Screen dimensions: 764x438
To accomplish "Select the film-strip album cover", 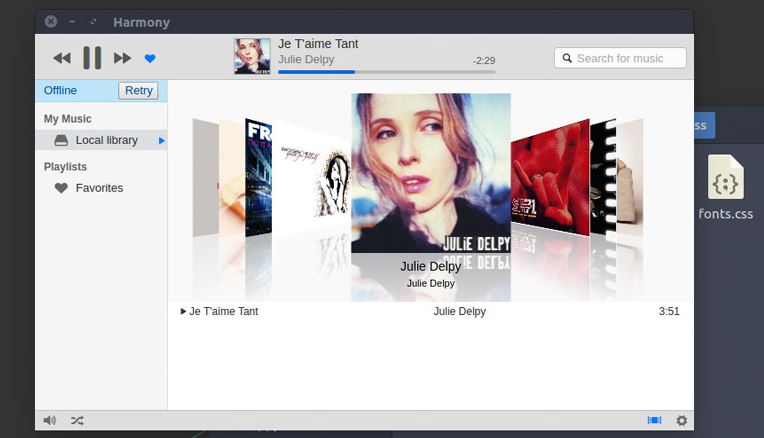I will tap(603, 177).
